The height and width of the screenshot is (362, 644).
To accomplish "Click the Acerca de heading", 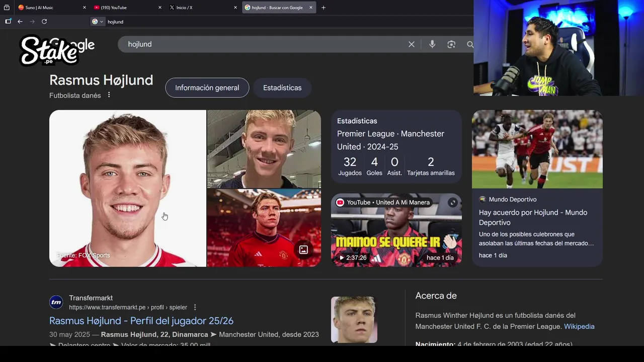I will pyautogui.click(x=436, y=296).
